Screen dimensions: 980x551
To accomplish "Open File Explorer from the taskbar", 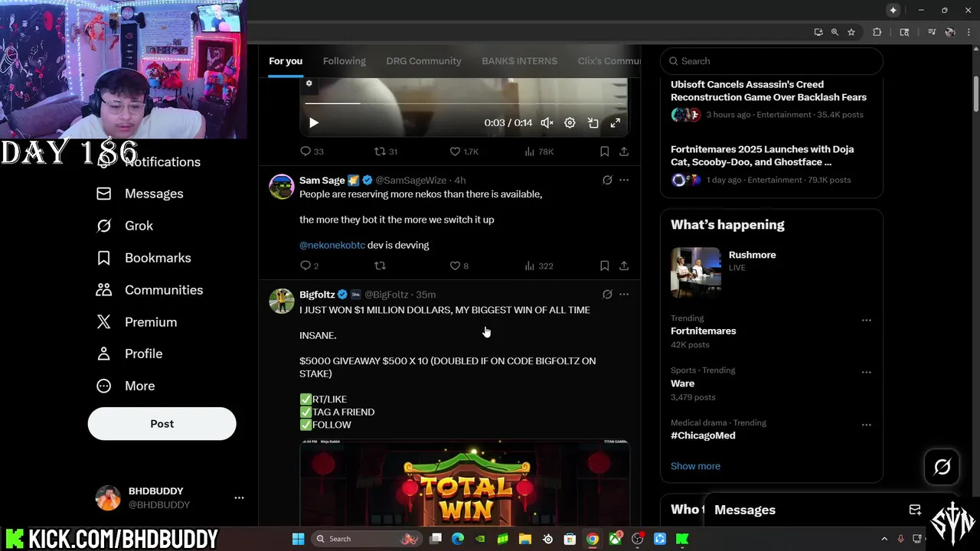I will [525, 539].
